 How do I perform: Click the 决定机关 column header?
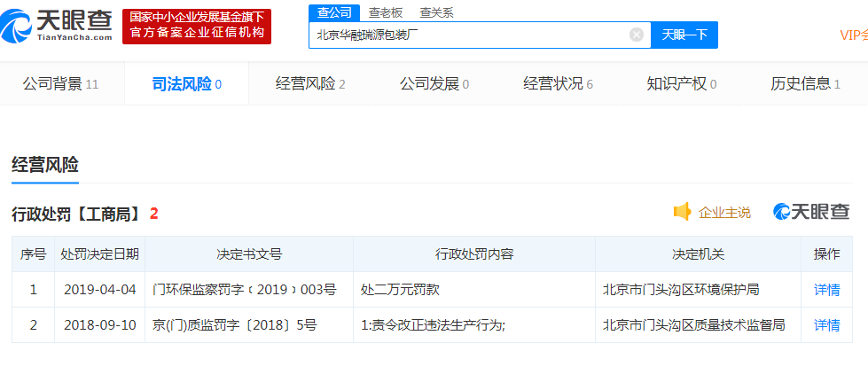point(698,254)
